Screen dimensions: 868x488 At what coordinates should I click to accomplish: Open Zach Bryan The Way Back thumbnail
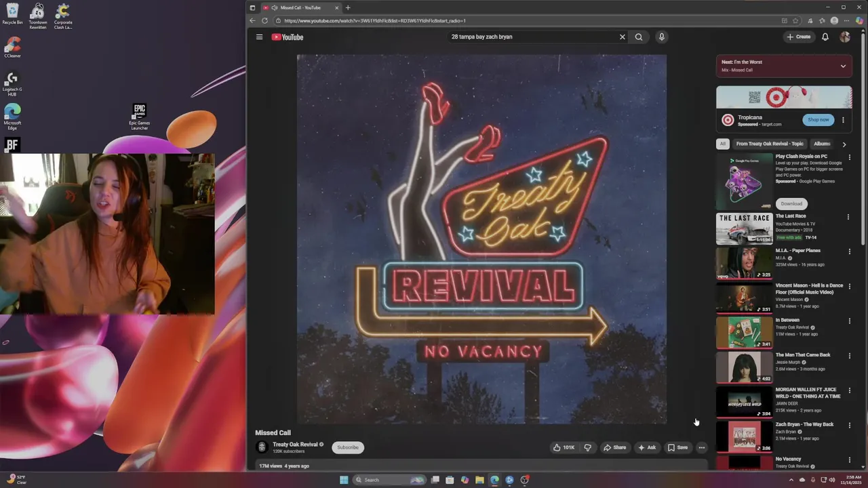pos(745,436)
